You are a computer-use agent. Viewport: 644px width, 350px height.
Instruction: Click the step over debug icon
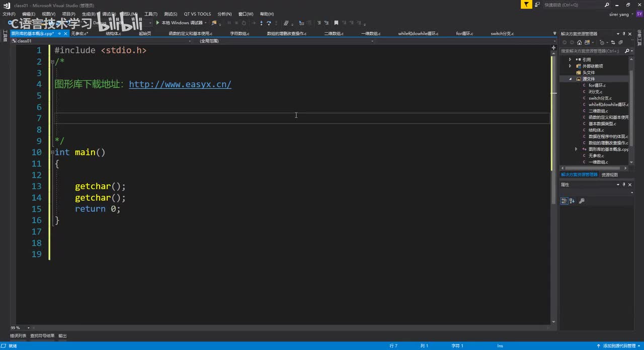(269, 23)
